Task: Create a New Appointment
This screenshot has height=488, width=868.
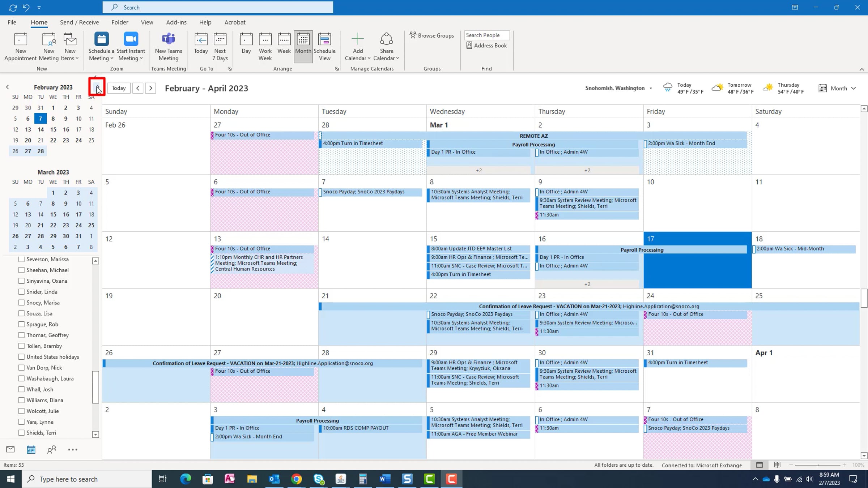Action: (20, 47)
